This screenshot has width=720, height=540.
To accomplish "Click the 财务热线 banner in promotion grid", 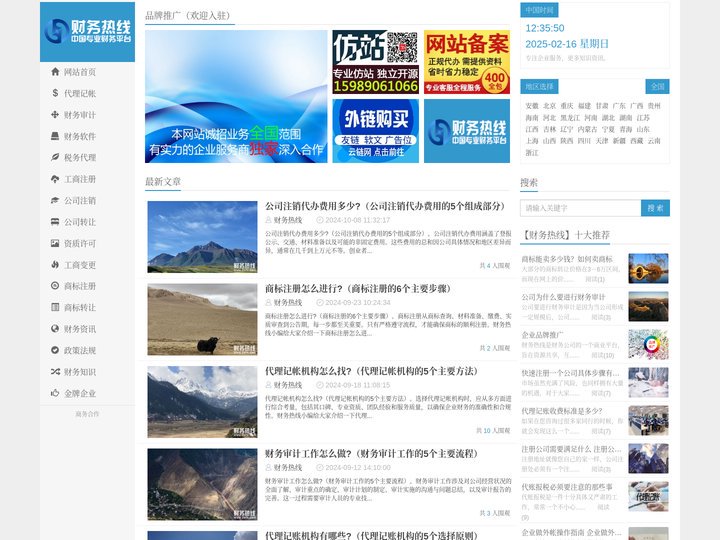I will [x=467, y=131].
